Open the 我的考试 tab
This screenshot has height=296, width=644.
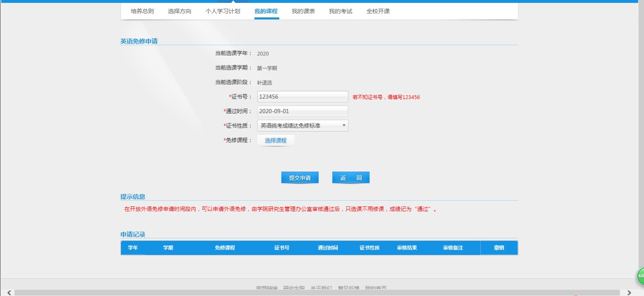tap(341, 11)
